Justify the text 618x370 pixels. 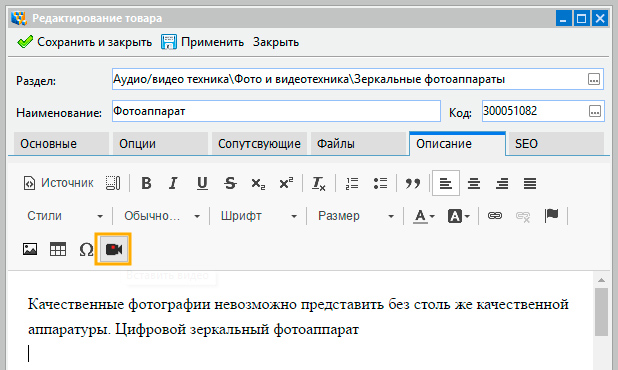click(530, 184)
